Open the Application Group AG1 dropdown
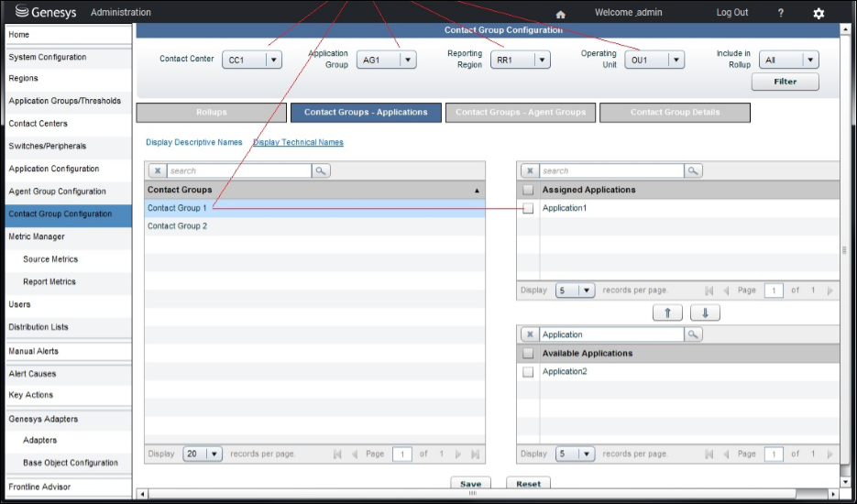This screenshot has height=504, width=857. coord(387,60)
